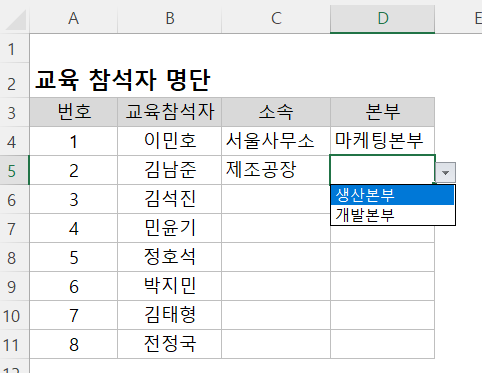
Task: Select number cell 3 in 김석진 row
Action: 74,199
